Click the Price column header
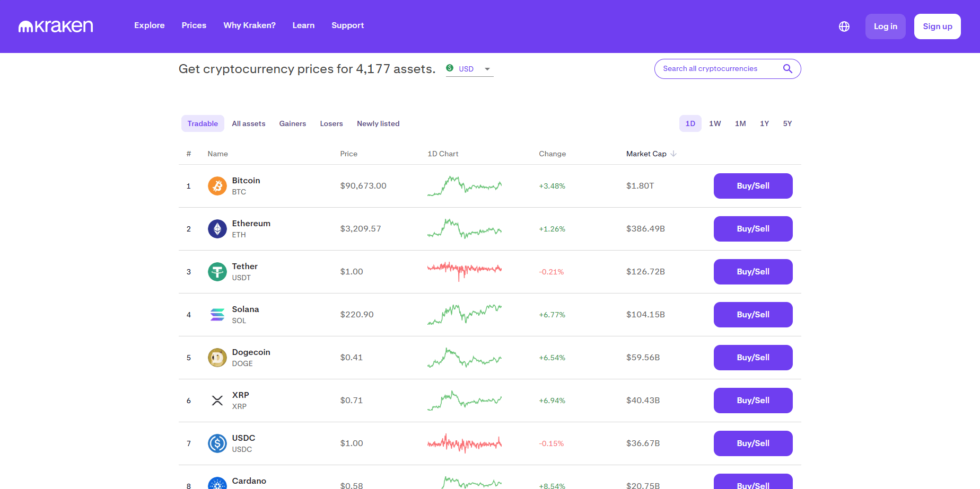Viewport: 980px width, 489px height. (x=349, y=154)
